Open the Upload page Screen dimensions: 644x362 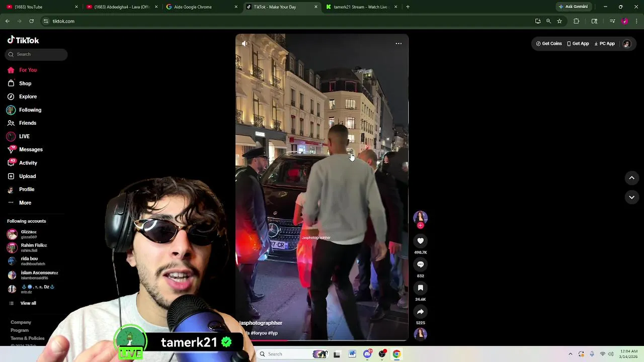[x=22, y=176]
